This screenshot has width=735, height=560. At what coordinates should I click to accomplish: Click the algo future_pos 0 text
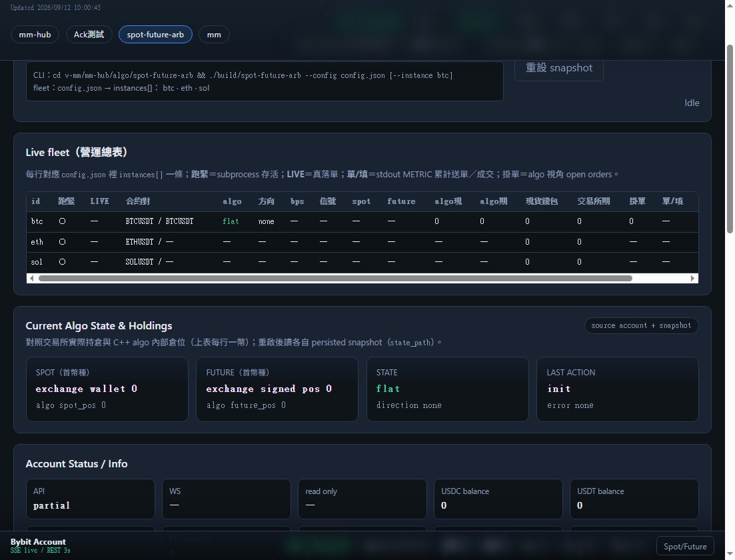click(x=246, y=405)
